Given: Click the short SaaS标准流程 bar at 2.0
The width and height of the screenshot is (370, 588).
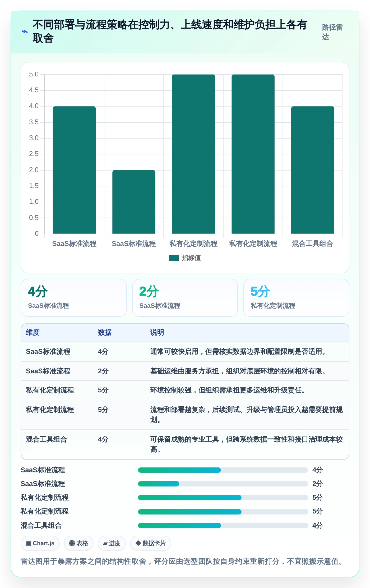Looking at the screenshot, I should [x=134, y=202].
